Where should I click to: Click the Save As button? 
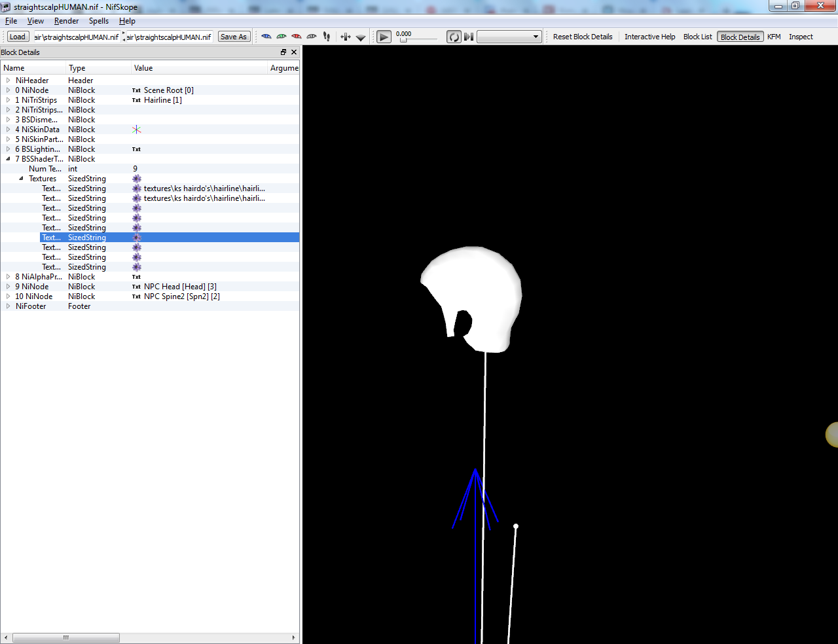tap(234, 37)
